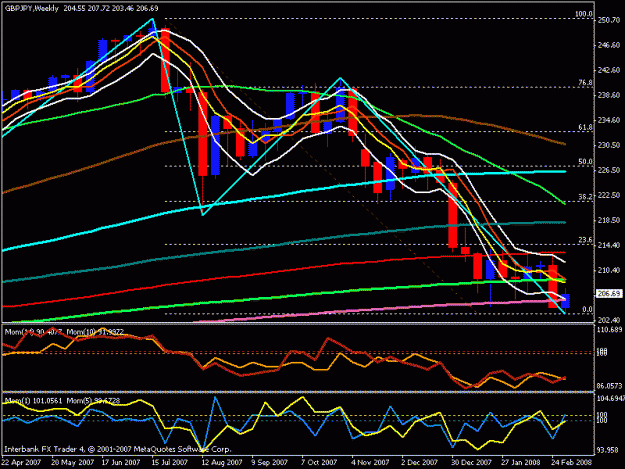Click the 242.60 price axis value
Screen dimensions: 625x469
click(x=609, y=70)
